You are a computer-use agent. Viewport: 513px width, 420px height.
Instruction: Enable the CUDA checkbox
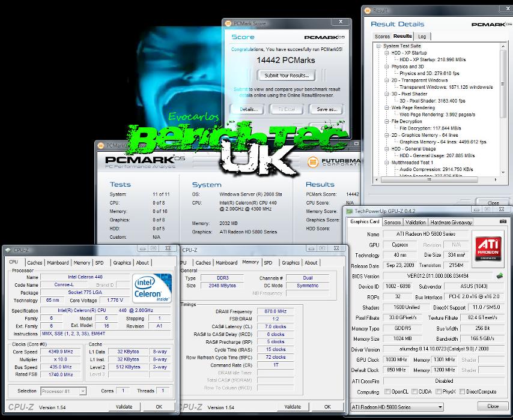pos(414,392)
